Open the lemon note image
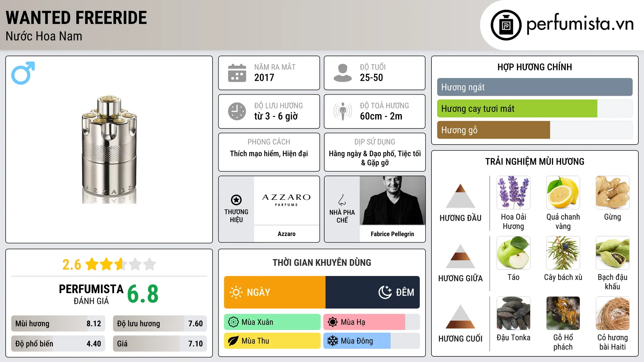Image resolution: width=644 pixels, height=362 pixels. tap(563, 193)
